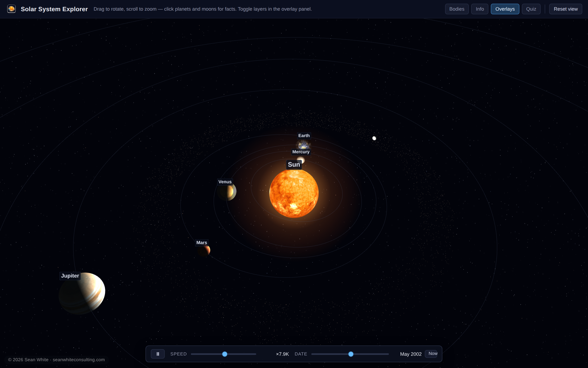
Task: Click the SPEED slider handle
Action: coord(225,354)
